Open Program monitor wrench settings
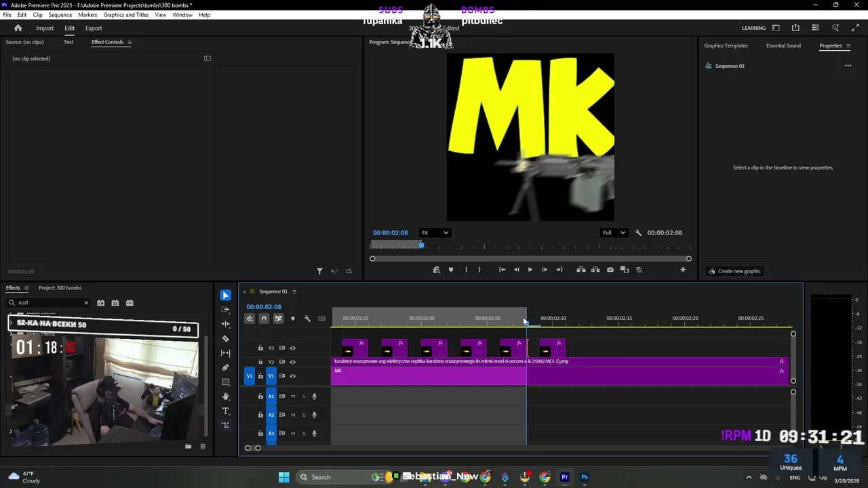The height and width of the screenshot is (488, 868). [x=638, y=232]
